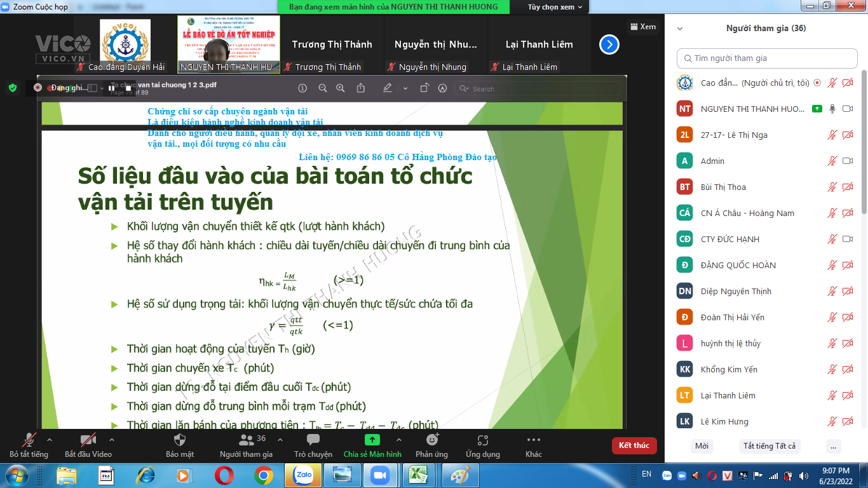This screenshot has width=868, height=488.
Task: Click the host recording indicator beside Cao đẳn...
Action: pyautogui.click(x=817, y=83)
